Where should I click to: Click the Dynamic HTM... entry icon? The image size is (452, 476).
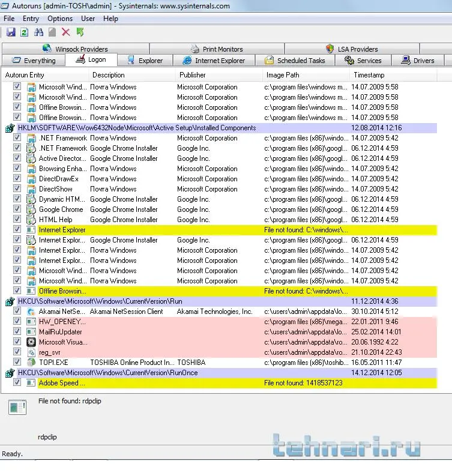pos(31,199)
